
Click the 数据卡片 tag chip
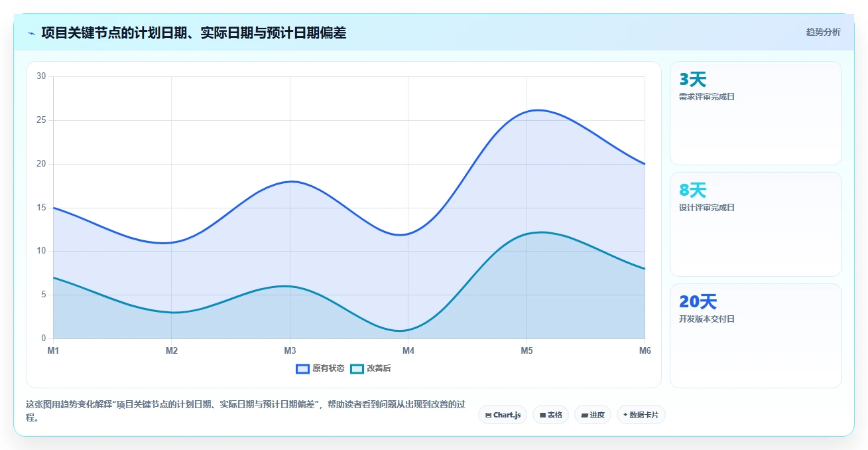(641, 415)
